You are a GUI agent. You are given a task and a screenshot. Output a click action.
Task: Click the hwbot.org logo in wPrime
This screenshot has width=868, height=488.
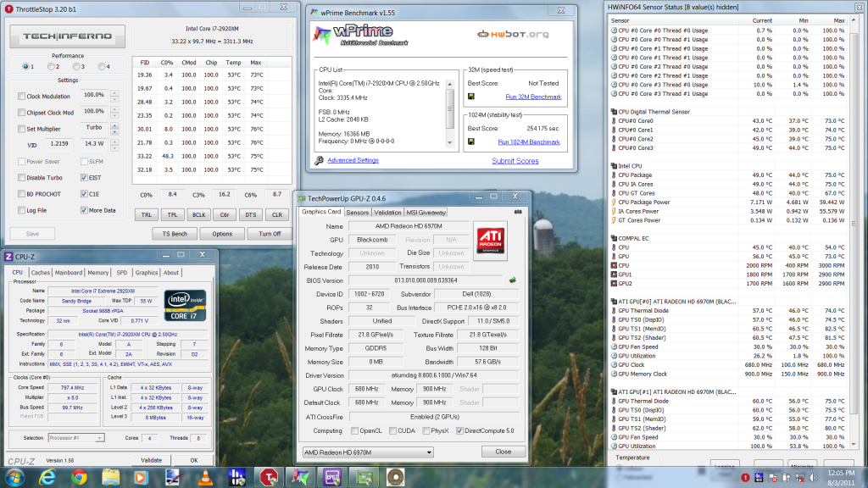coord(513,34)
